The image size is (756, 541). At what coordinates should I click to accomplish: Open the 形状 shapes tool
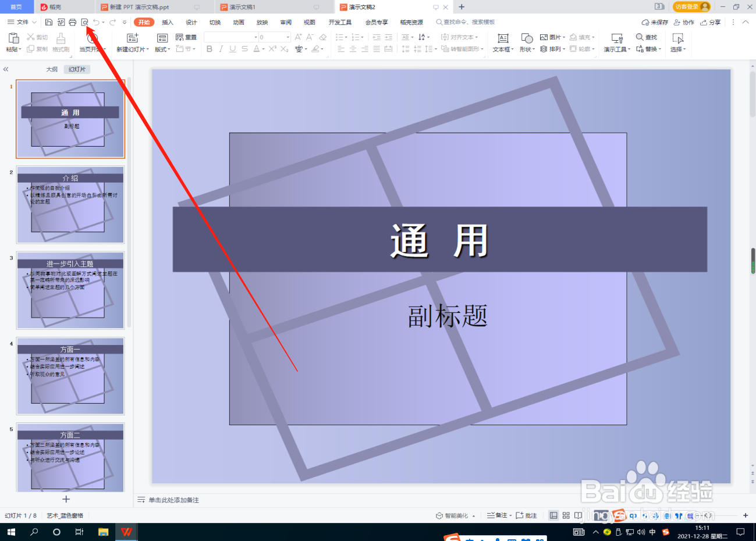[x=526, y=42]
